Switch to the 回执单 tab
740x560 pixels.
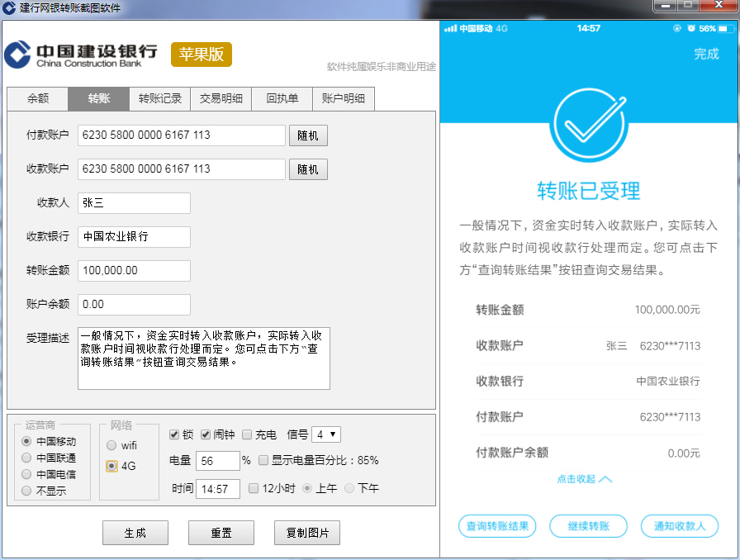(x=282, y=98)
